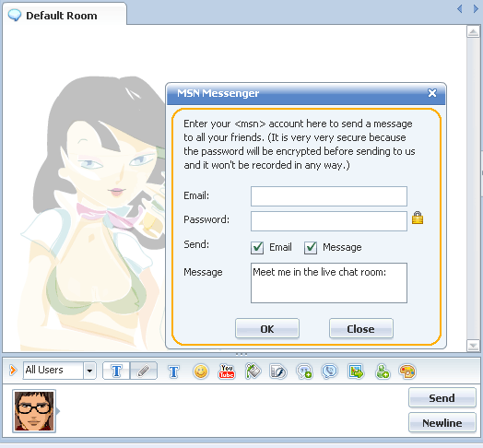483x448 pixels.
Task: Open the smiley emoticon picker
Action: pyautogui.click(x=201, y=371)
